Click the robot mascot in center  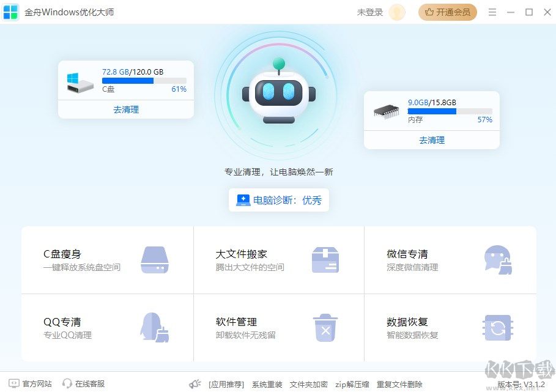(x=279, y=91)
